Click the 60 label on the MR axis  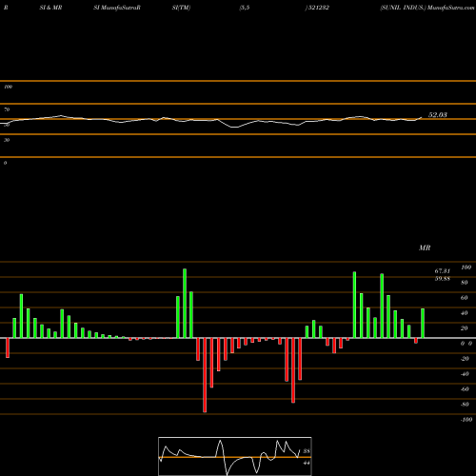(x=465, y=298)
